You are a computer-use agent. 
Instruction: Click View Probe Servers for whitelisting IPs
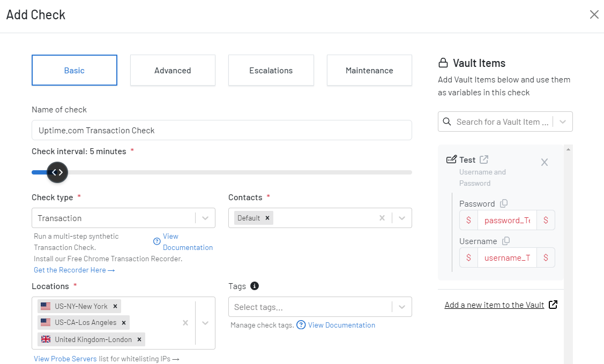(x=65, y=359)
